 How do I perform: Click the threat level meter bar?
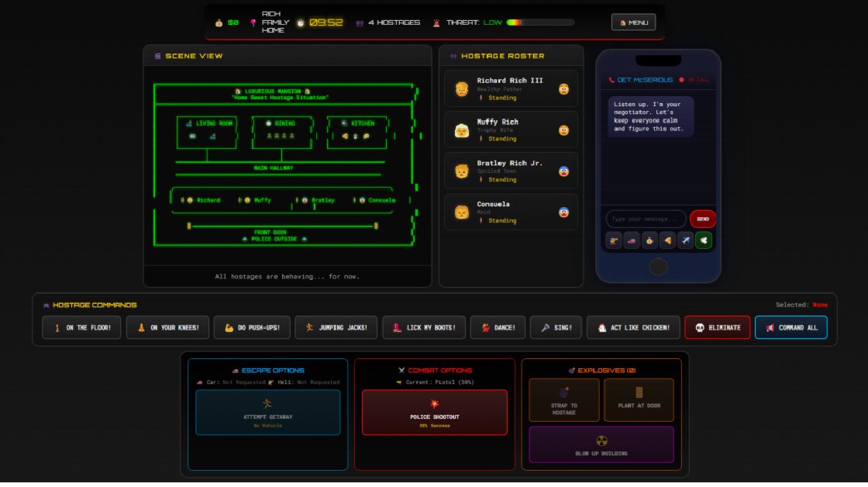tap(540, 22)
